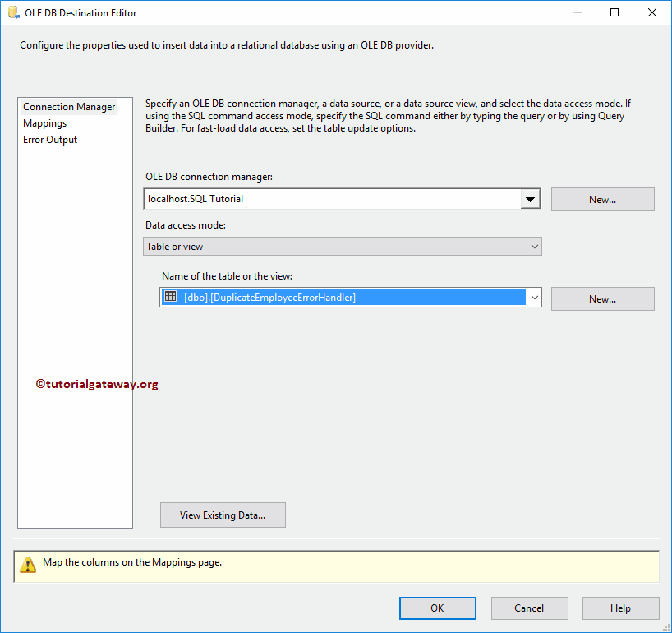Select the localhost.SQL Tutorial connection field
672x633 pixels.
click(329, 199)
